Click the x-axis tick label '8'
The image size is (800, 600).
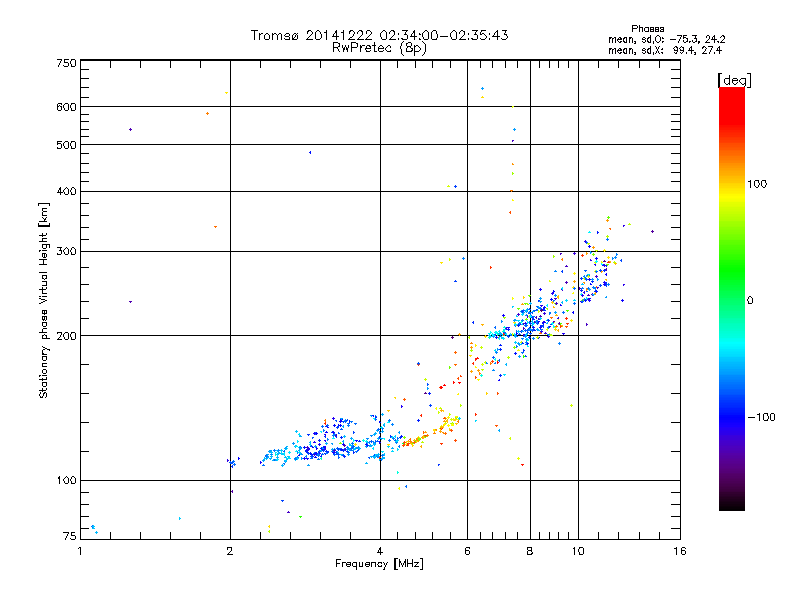click(x=530, y=551)
